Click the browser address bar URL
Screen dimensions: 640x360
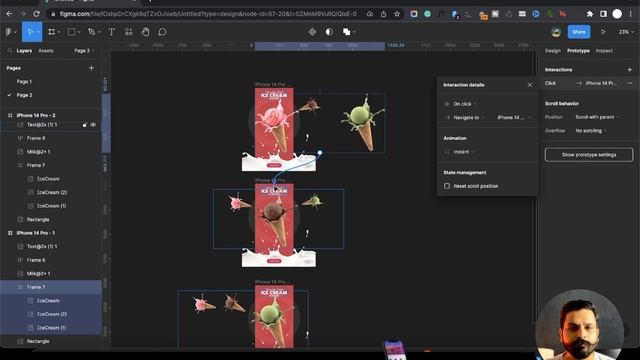coord(208,14)
